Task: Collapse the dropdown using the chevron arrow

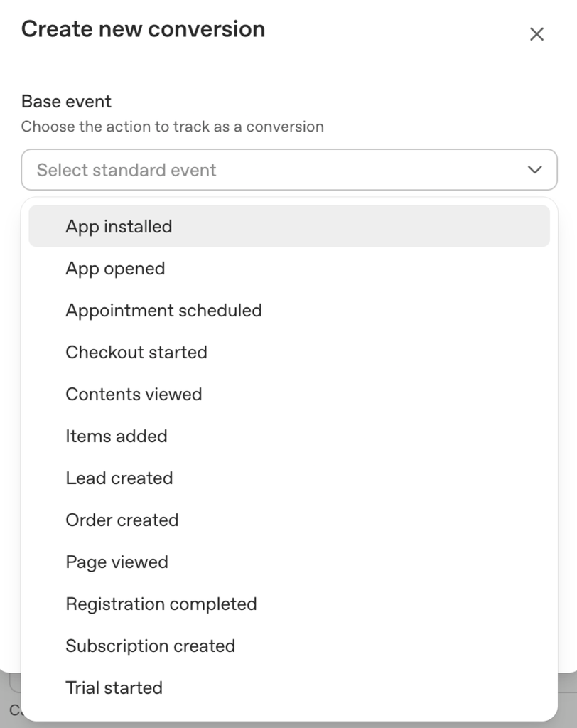Action: [535, 169]
